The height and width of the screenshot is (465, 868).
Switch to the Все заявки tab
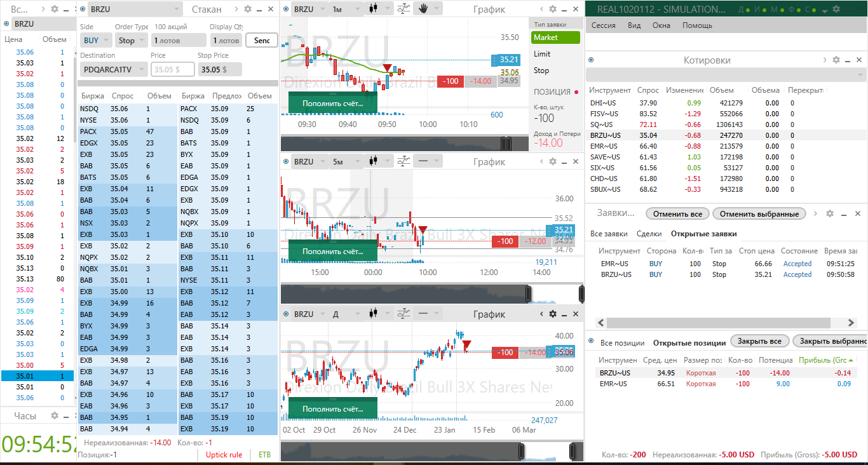pos(609,234)
